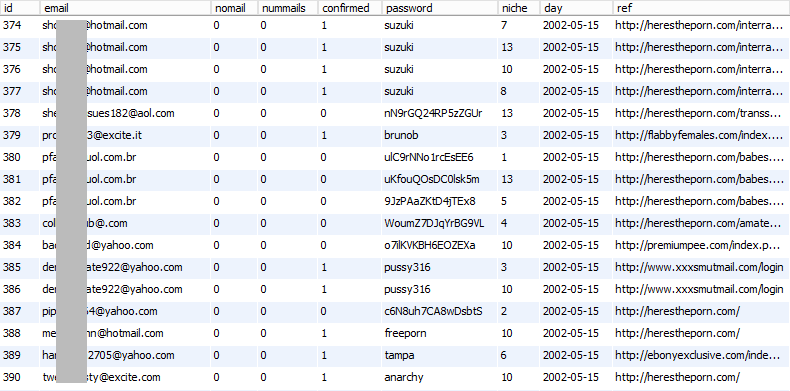The width and height of the screenshot is (790, 391).
Task: Click the email column header
Action: [x=125, y=8]
